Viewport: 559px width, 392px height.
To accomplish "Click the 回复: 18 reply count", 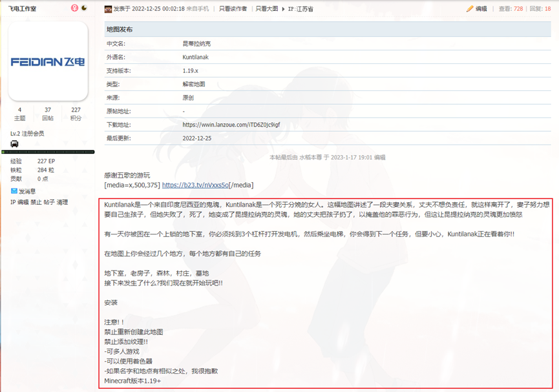I will coord(540,8).
